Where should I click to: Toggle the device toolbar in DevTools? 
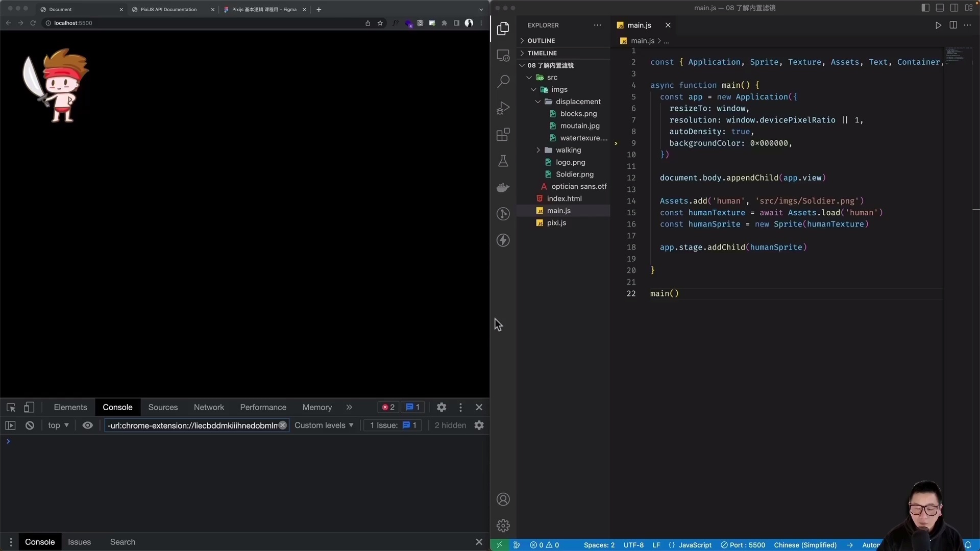tap(29, 407)
